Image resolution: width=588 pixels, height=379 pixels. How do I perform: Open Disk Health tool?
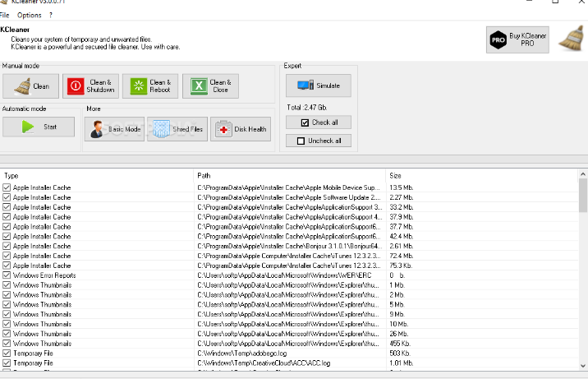[x=241, y=129]
